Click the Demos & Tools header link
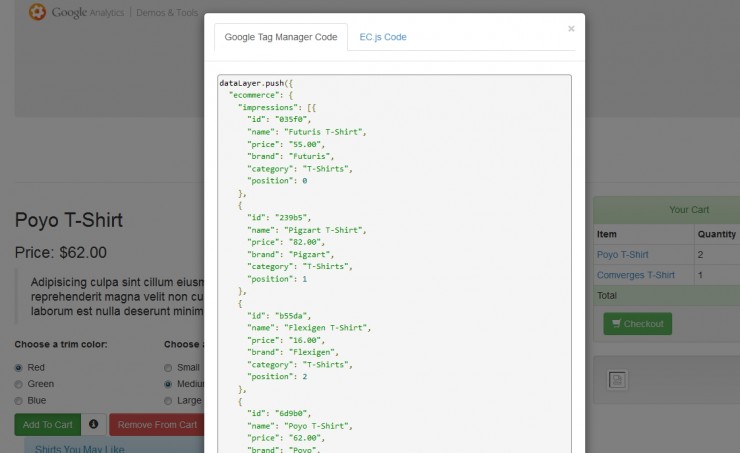The image size is (740, 453). click(x=167, y=13)
